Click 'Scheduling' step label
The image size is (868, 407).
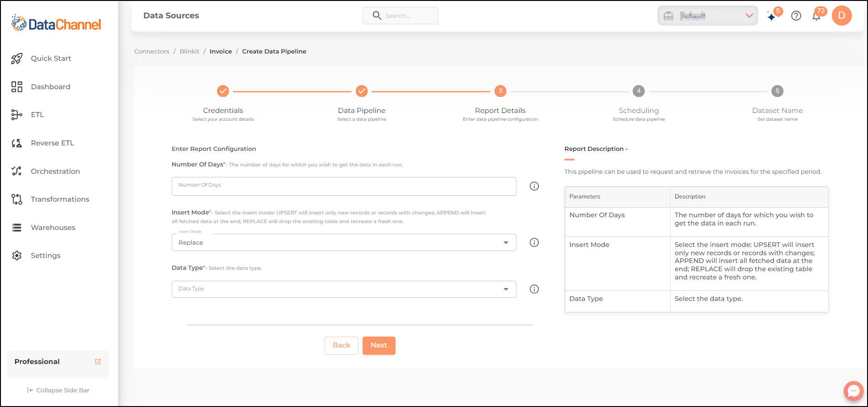tap(639, 111)
